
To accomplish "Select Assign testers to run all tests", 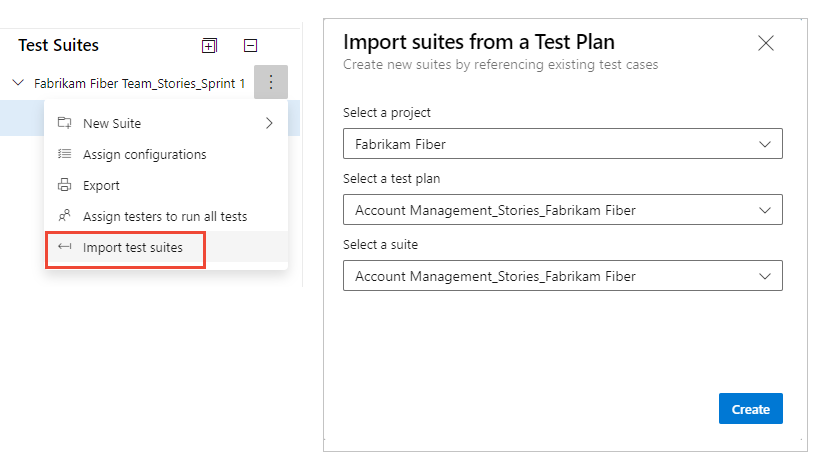I will point(164,216).
